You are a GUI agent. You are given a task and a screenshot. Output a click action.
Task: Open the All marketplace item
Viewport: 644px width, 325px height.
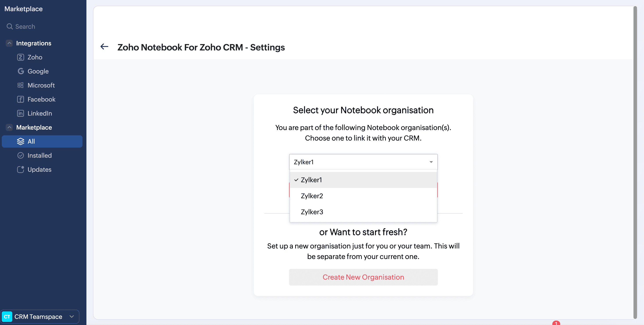coord(42,141)
